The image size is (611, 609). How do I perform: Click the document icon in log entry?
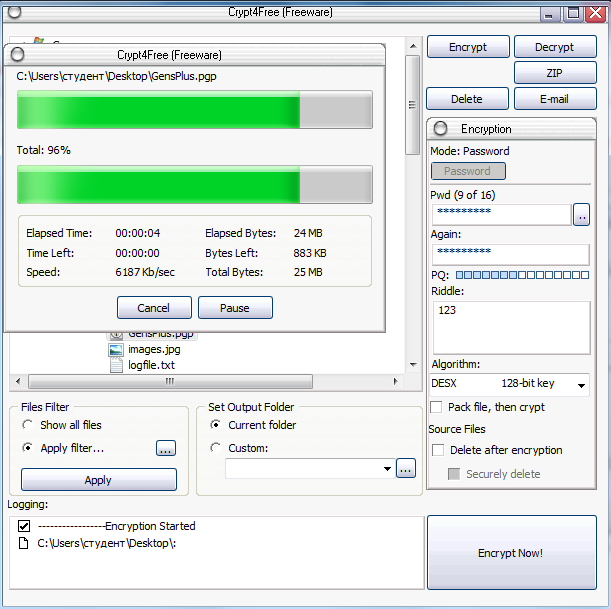pos(24,543)
